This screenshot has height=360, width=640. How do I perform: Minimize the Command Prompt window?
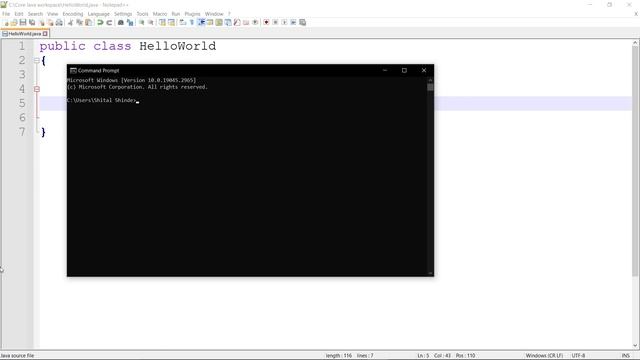(384, 70)
